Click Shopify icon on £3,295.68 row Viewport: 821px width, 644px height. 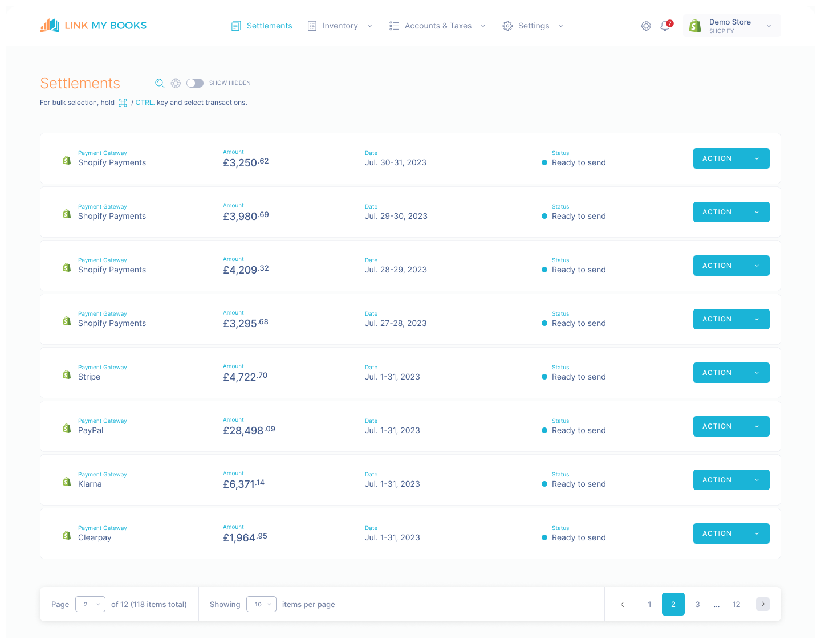tap(67, 321)
